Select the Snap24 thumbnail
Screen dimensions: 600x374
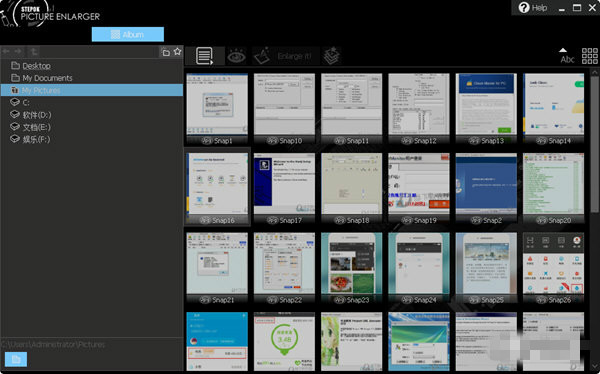point(419,263)
